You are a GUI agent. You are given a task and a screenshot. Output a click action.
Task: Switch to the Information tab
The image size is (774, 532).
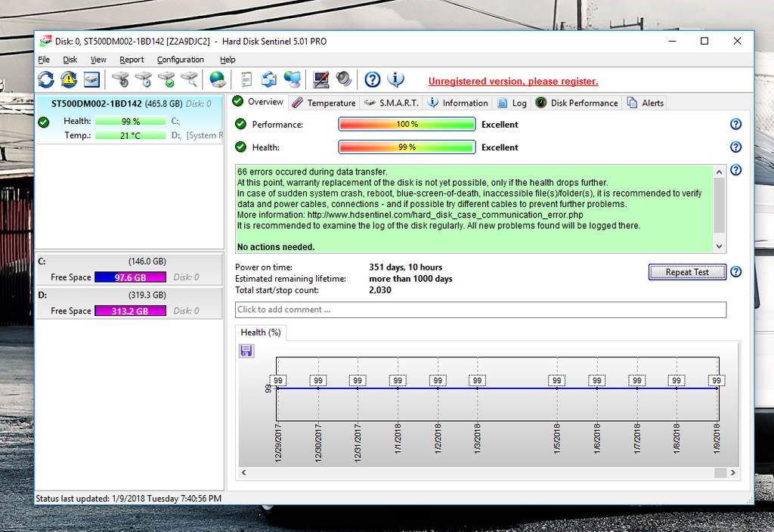[x=457, y=103]
